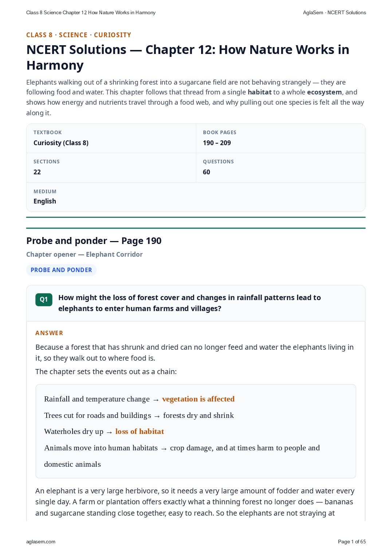392x555 pixels.
Task: Click the chapter title heading
Action: coord(188,57)
